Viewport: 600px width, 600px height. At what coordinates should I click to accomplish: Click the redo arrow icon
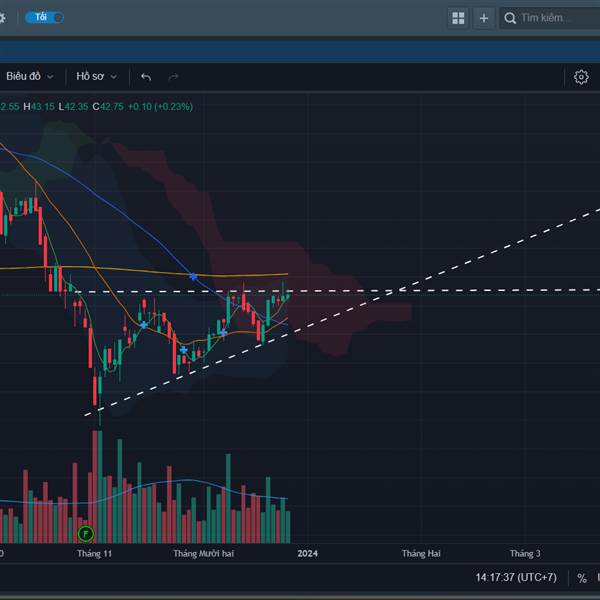point(173,77)
